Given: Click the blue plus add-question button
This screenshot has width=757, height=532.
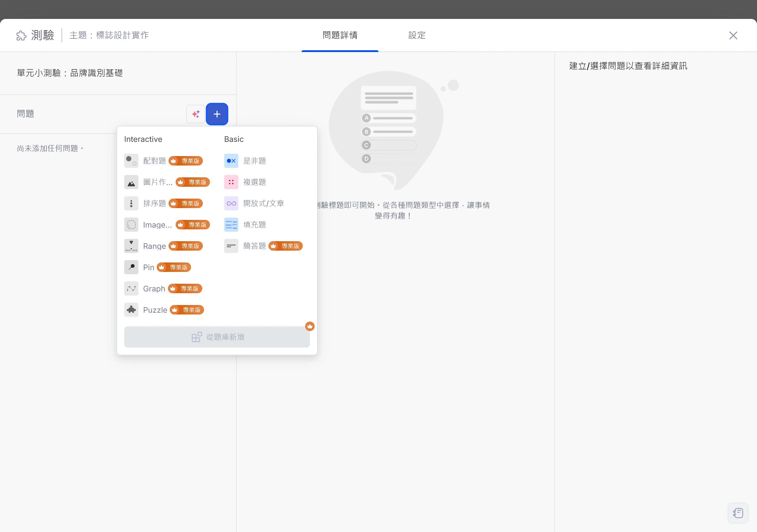Looking at the screenshot, I should click(217, 114).
